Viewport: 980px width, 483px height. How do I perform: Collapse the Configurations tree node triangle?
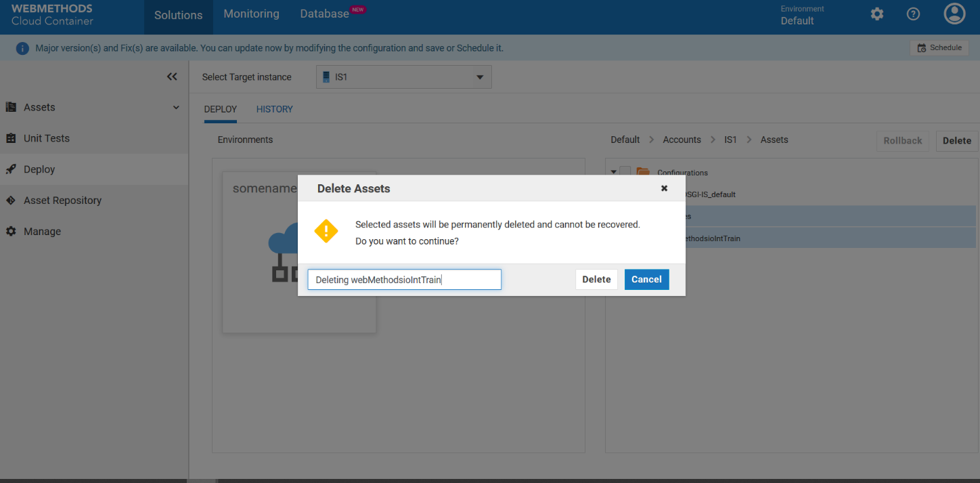coord(614,172)
